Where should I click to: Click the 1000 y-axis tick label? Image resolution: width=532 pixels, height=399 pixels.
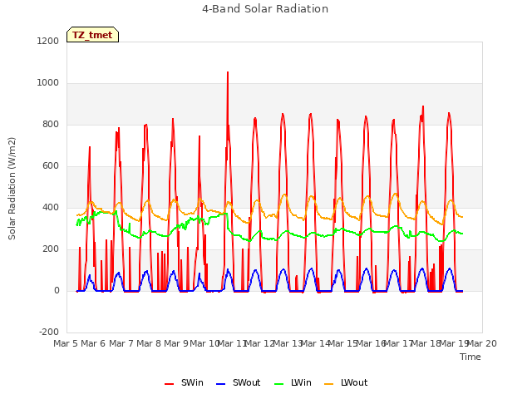pyautogui.click(x=48, y=83)
